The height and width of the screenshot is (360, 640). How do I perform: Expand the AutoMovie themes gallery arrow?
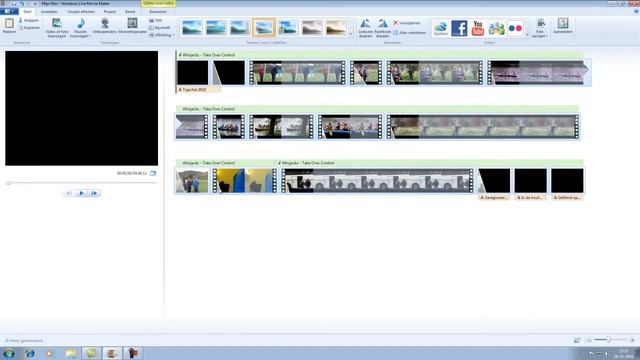(351, 34)
